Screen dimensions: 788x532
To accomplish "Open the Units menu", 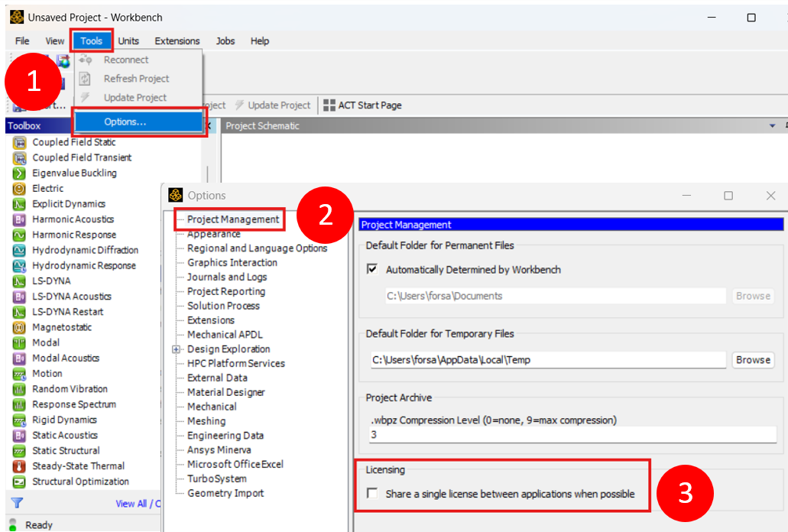I will point(128,41).
